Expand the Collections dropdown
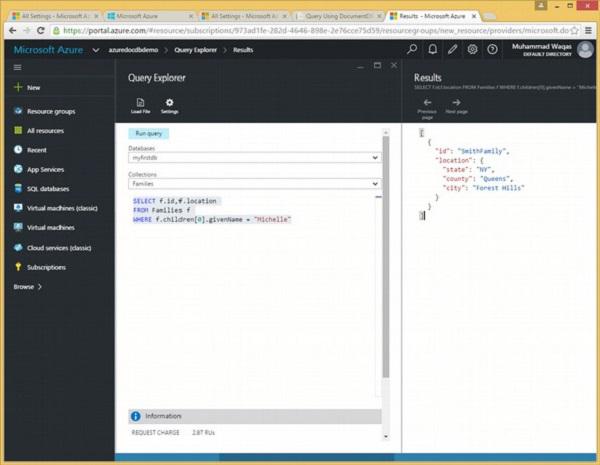Image resolution: width=600 pixels, height=465 pixels. 375,184
